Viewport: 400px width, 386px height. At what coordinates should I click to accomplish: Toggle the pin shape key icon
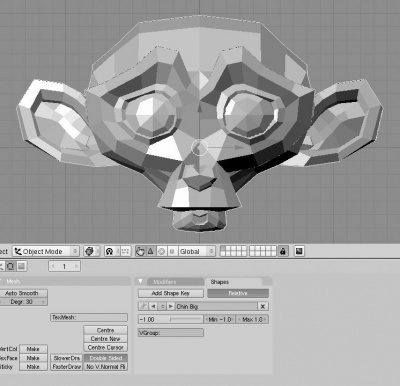(x=143, y=306)
